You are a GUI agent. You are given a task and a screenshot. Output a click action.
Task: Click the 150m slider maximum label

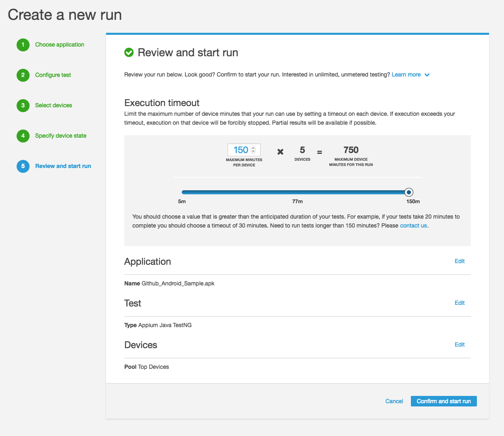tap(413, 201)
